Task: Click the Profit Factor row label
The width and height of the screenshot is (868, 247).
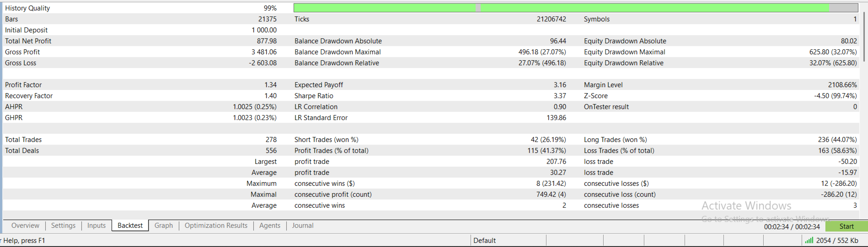Action: 23,85
